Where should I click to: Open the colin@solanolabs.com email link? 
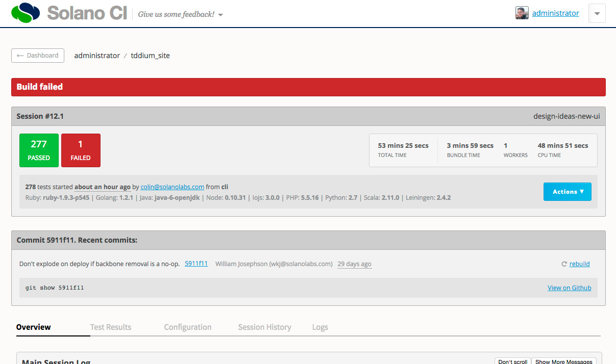[172, 187]
